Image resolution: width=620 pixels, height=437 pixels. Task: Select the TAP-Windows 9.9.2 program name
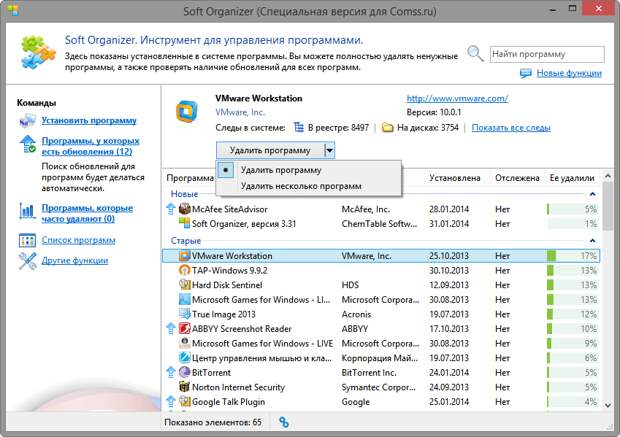(x=230, y=271)
